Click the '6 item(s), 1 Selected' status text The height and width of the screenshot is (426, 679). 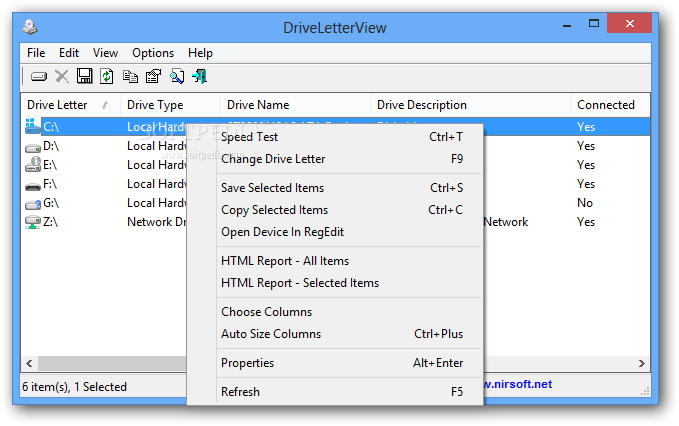click(x=74, y=387)
